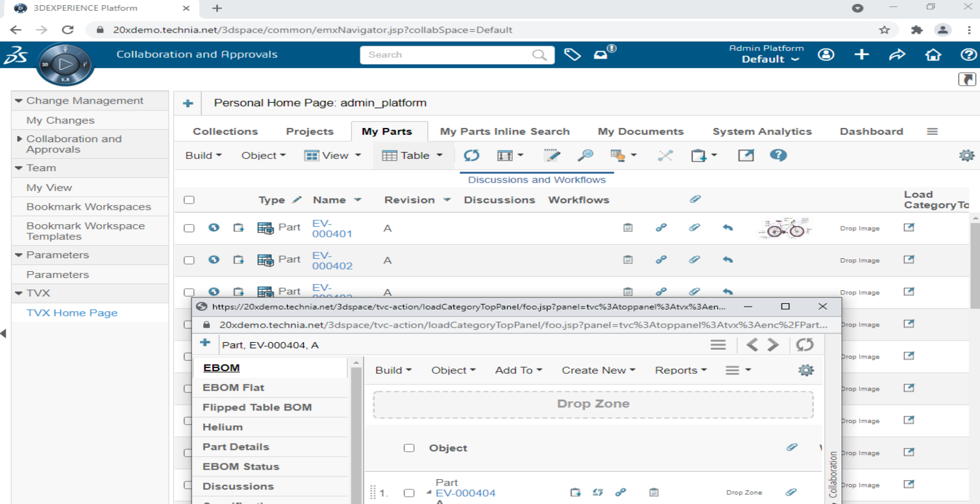The height and width of the screenshot is (504, 980).
Task: Tick the checkbox for part EV-000402
Action: pos(189,260)
